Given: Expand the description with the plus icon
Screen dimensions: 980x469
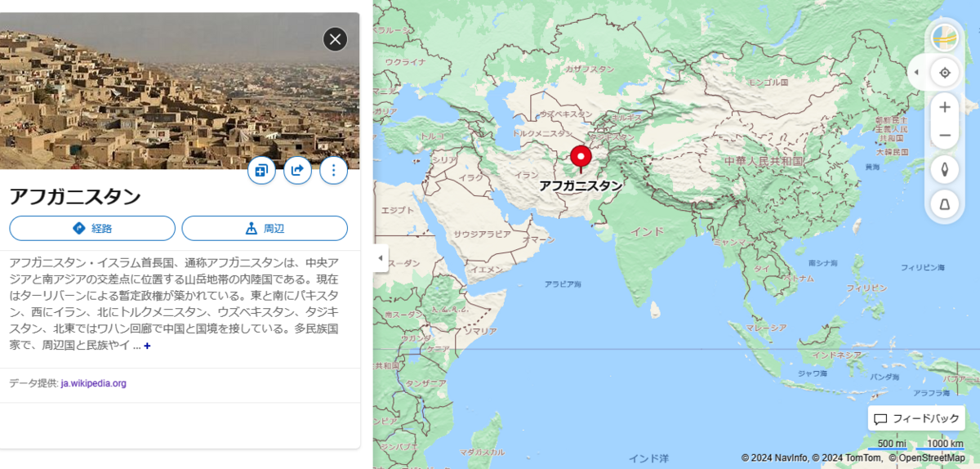Looking at the screenshot, I should pyautogui.click(x=147, y=346).
